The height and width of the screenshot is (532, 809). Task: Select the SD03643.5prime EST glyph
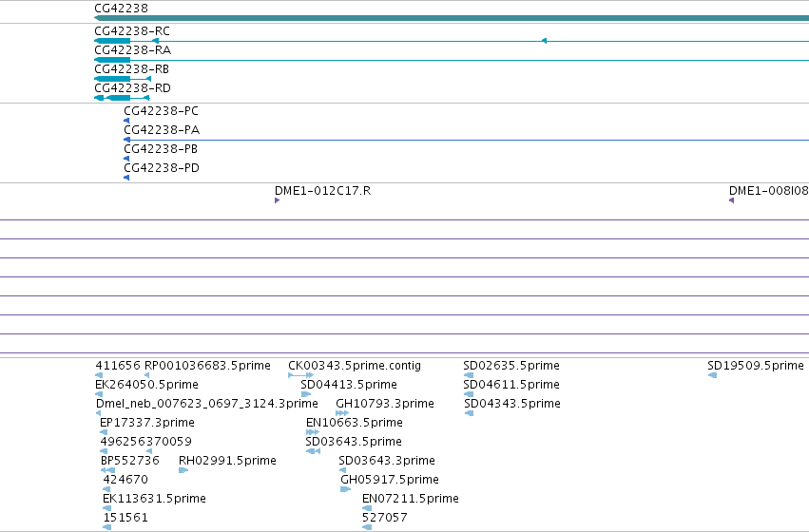[x=313, y=451]
